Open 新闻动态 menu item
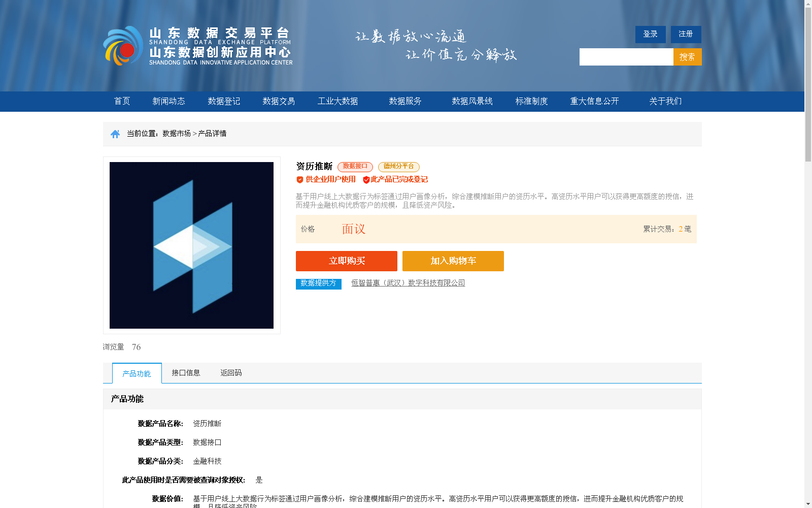Screen dimensions: 812x508 tap(169, 101)
